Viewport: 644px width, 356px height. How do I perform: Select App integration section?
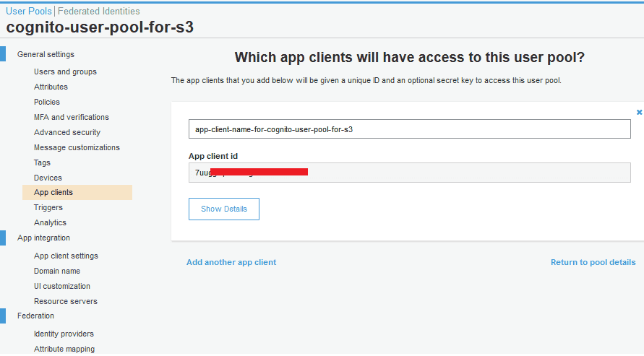[43, 238]
